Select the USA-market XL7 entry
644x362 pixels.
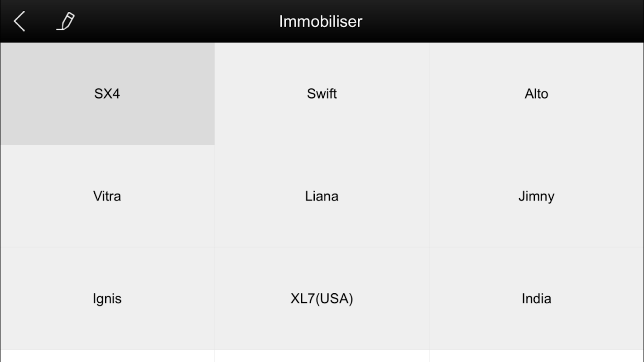click(322, 299)
